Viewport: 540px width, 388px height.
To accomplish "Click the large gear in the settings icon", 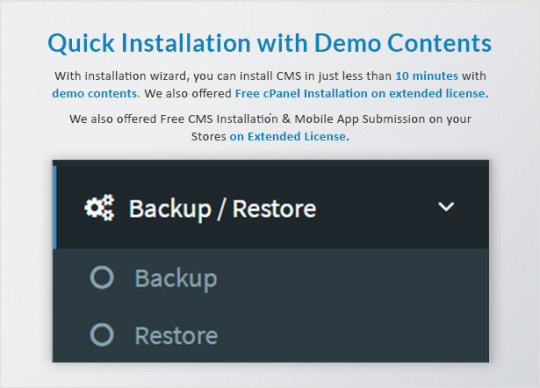I will click(x=93, y=208).
